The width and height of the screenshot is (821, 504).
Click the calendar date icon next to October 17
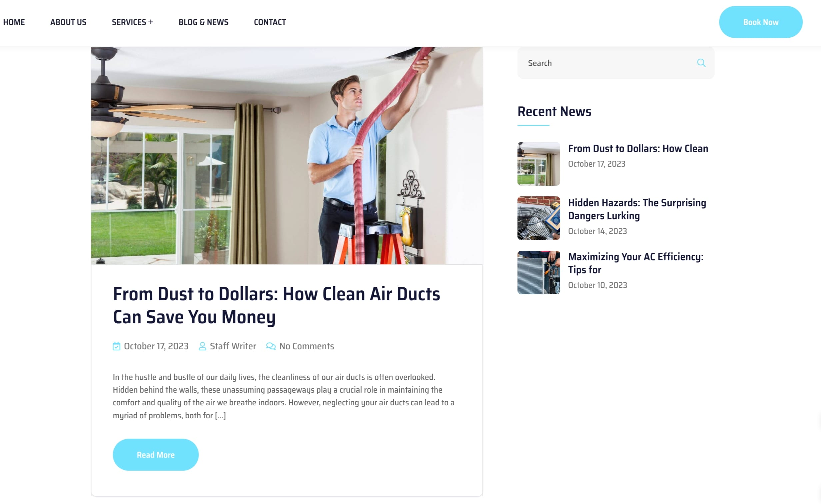coord(116,346)
